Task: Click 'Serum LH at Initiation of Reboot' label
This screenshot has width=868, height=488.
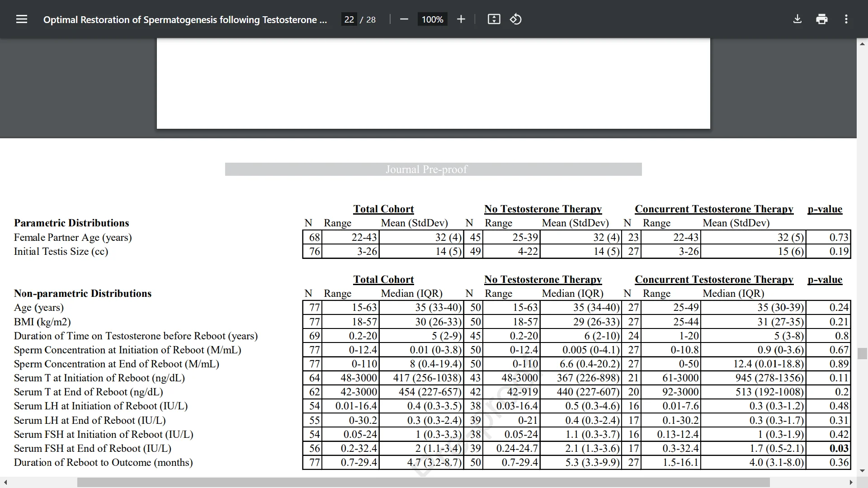Action: [x=101, y=406]
